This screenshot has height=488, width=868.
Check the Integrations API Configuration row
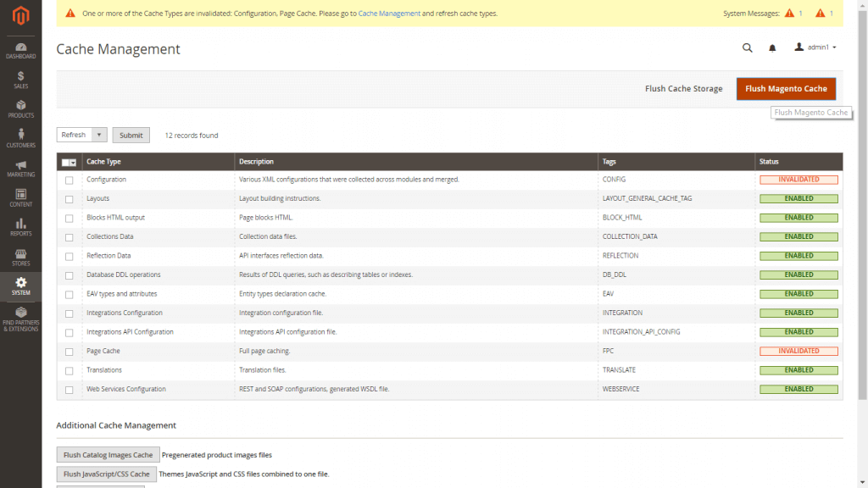70,333
